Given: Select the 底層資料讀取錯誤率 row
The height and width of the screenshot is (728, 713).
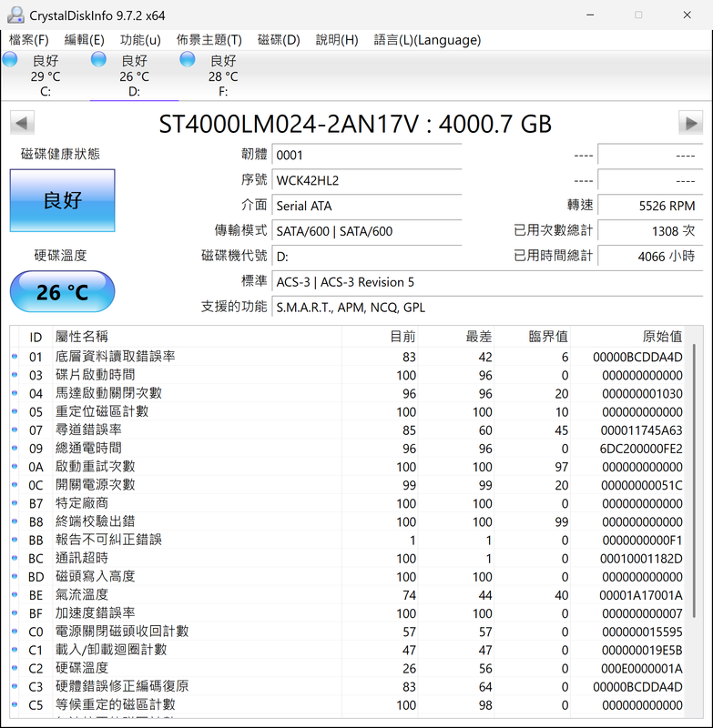Looking at the screenshot, I should pyautogui.click(x=348, y=357).
